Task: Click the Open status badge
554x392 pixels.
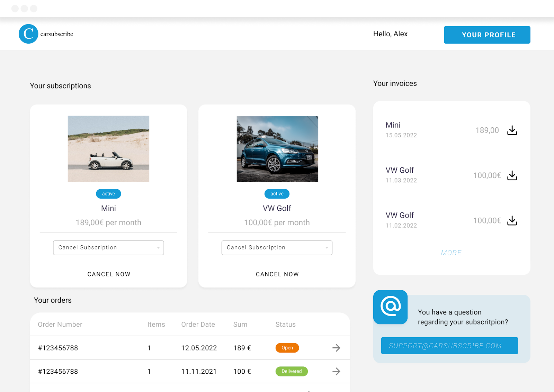Action: click(287, 348)
